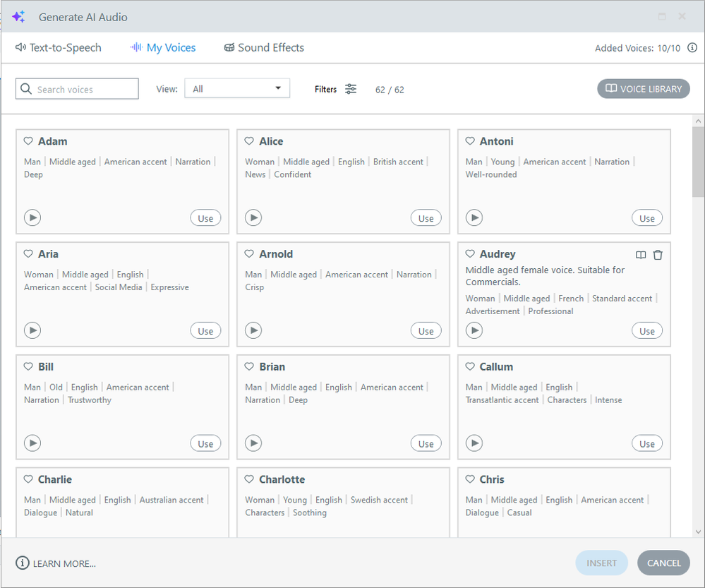The height and width of the screenshot is (588, 705).
Task: Click the Learn More info icon
Action: (23, 563)
